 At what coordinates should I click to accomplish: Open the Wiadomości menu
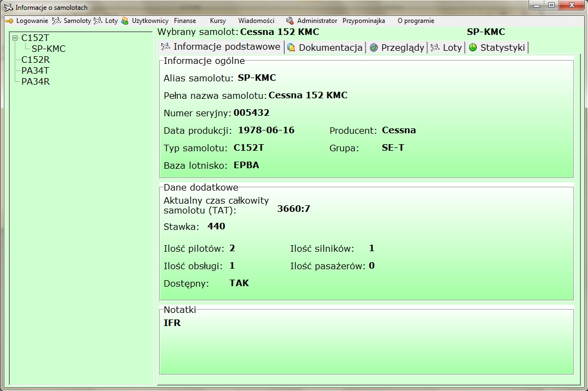click(x=256, y=21)
